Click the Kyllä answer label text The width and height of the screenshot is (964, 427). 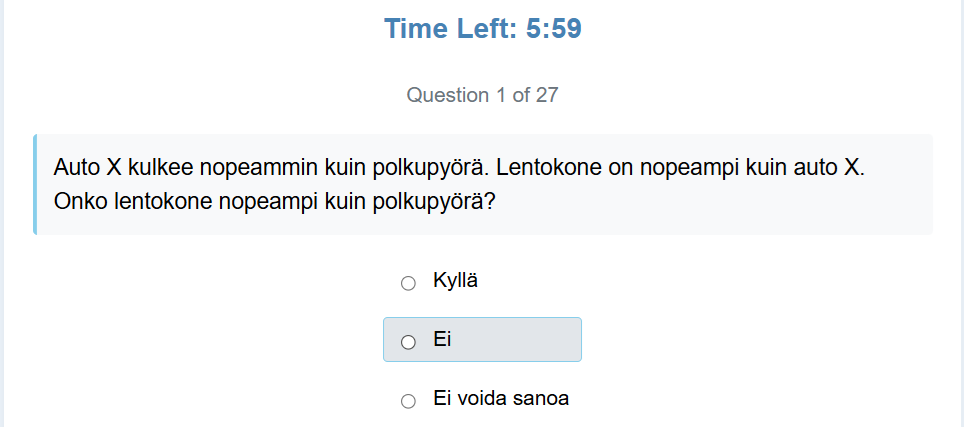tap(455, 281)
